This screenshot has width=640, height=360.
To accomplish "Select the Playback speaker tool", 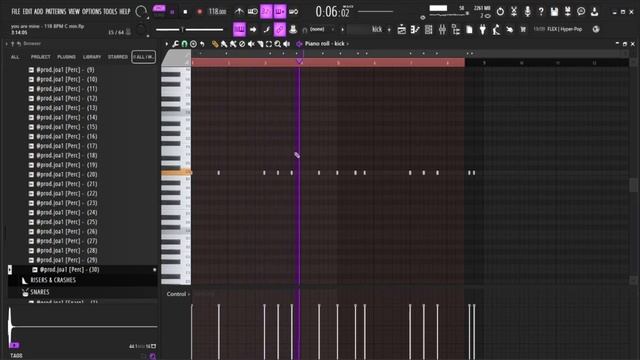I will point(287,44).
